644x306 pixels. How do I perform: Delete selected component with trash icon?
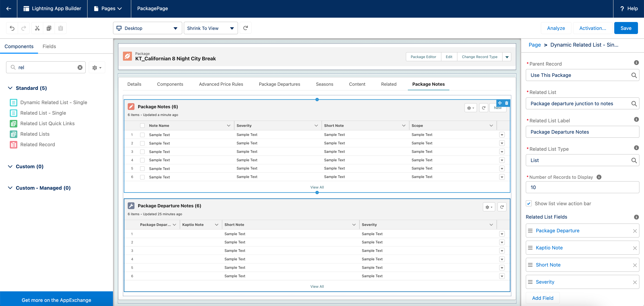coord(507,103)
